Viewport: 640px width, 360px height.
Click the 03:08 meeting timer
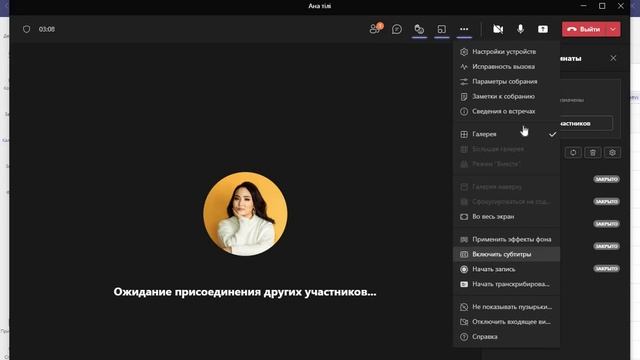pos(47,29)
